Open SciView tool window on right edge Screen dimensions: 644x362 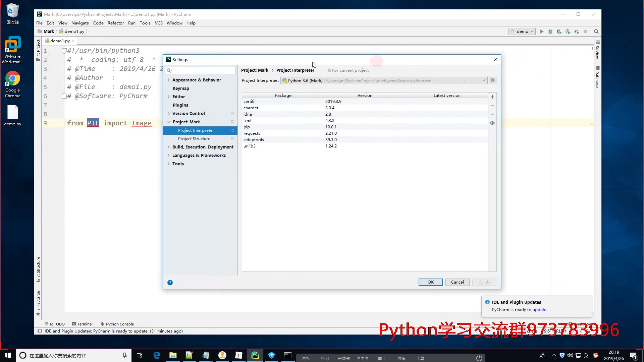pyautogui.click(x=597, y=50)
